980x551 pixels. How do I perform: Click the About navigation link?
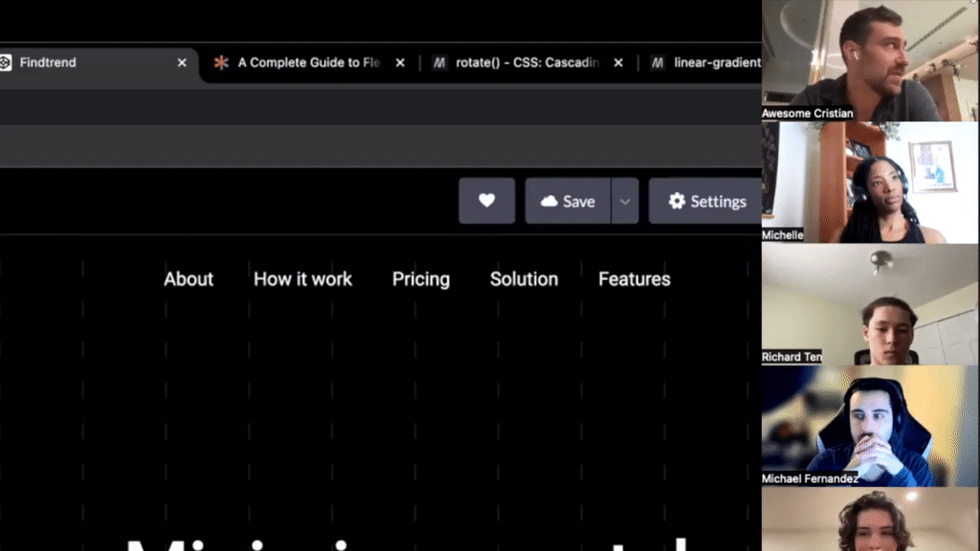(188, 278)
